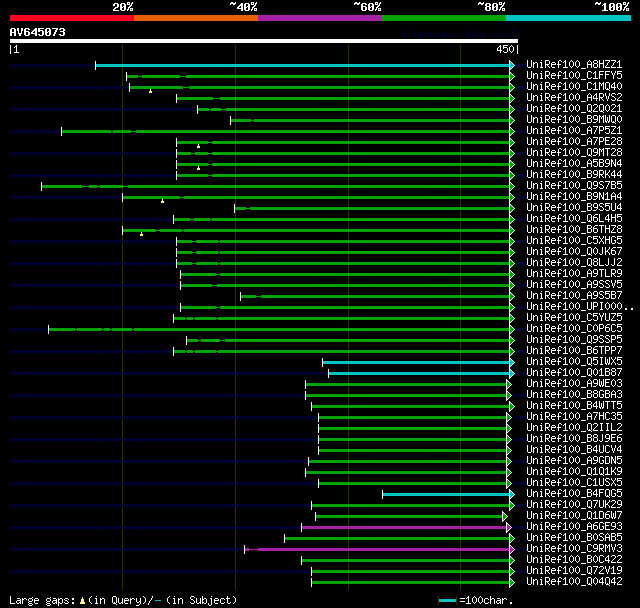Click the yellow gap marker under B9N1A4
The width and height of the screenshot is (640, 608).
point(162,201)
